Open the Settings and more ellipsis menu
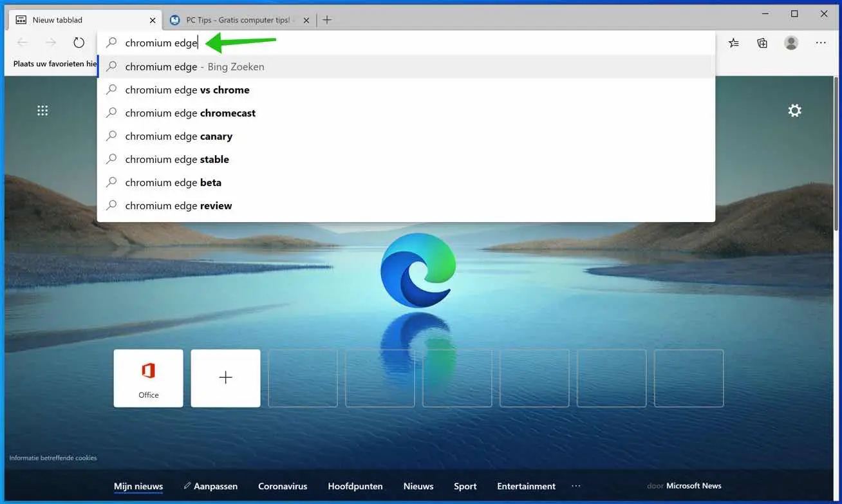Viewport: 842px width, 504px height. 821,43
